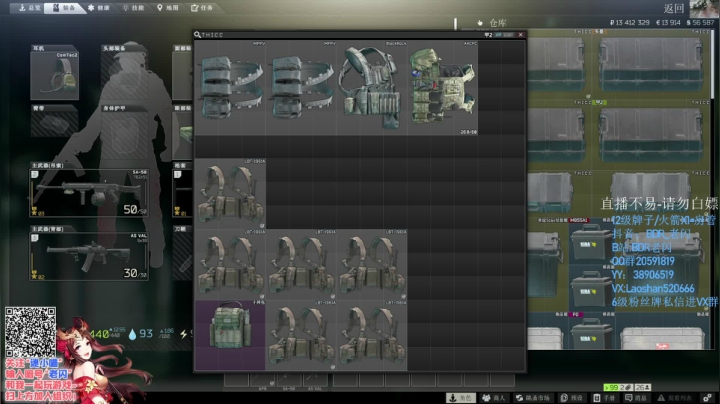The height and width of the screenshot is (404, 720).
Task: Select the MPPV vest in the container's corner cell
Action: point(231,88)
